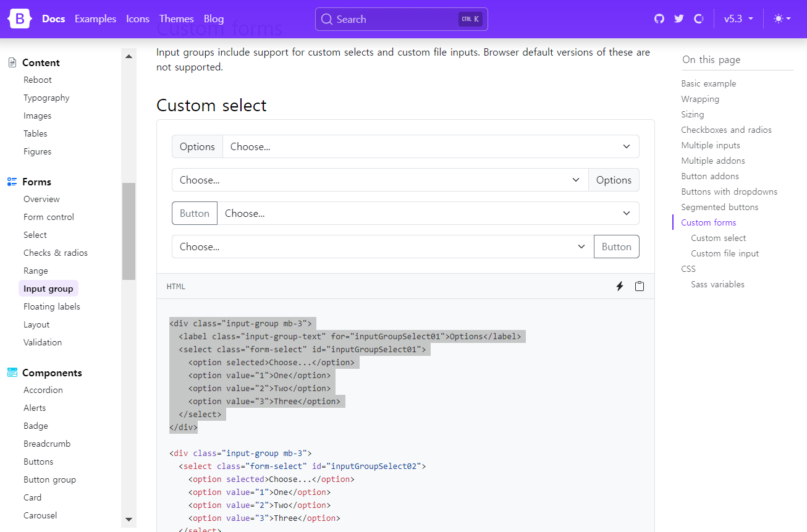807x532 pixels.
Task: Click the sidebar scrollbar down arrow
Action: point(129,520)
